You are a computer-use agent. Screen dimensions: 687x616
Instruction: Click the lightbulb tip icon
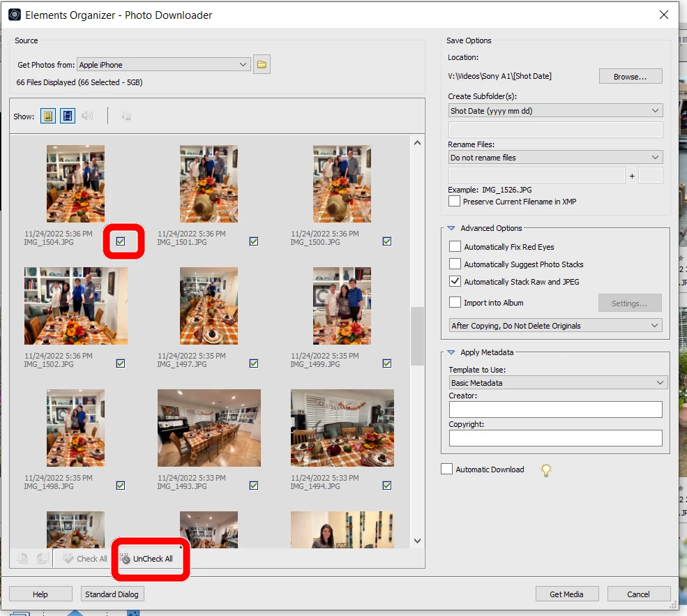546,469
